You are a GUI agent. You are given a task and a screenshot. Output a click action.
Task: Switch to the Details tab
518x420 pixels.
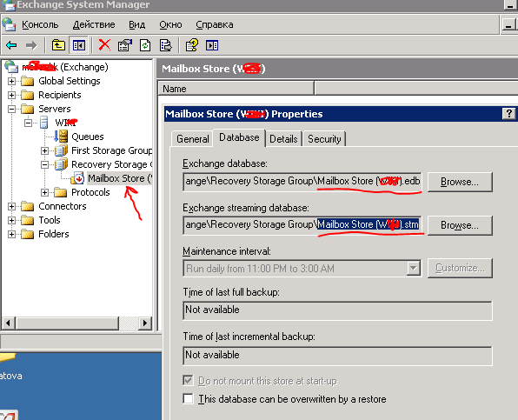coord(283,139)
